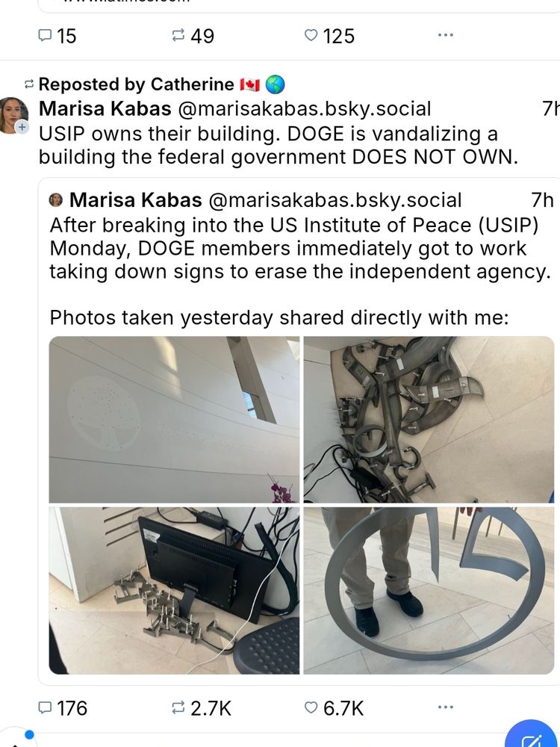Screen dimensions: 560x747
Task: Open main post text about USIP owning building
Action: (278, 146)
